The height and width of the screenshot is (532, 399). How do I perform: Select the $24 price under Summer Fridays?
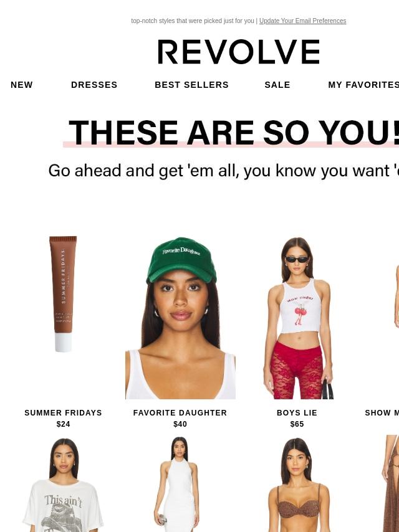pyautogui.click(x=63, y=424)
